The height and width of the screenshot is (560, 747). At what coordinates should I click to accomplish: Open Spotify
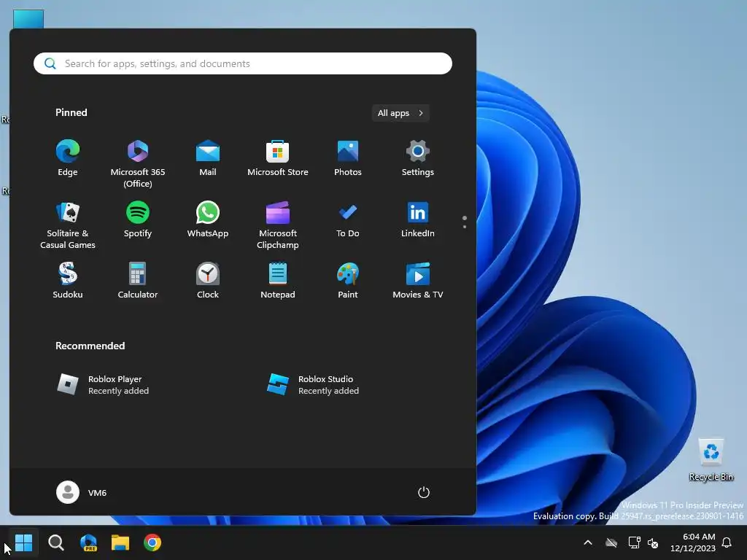pos(138,219)
